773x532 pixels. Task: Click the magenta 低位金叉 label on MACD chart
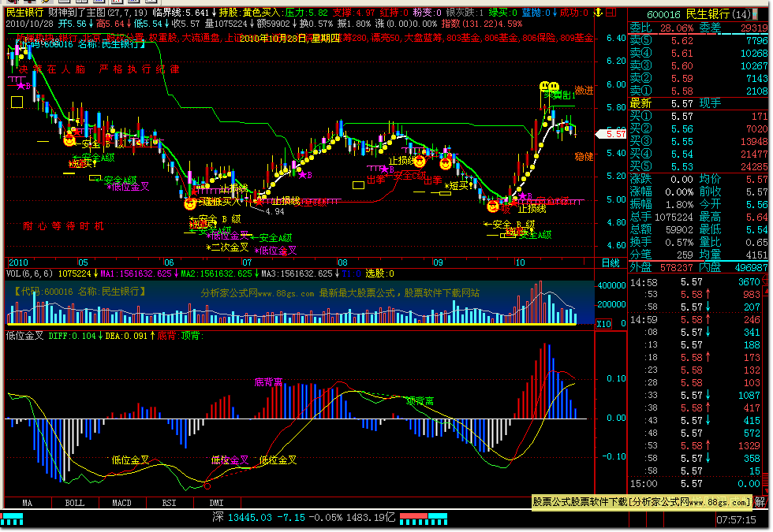pyautogui.click(x=230, y=460)
